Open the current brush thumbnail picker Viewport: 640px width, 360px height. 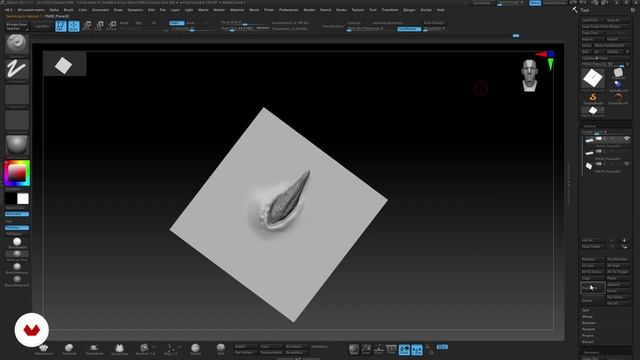pyautogui.click(x=17, y=43)
